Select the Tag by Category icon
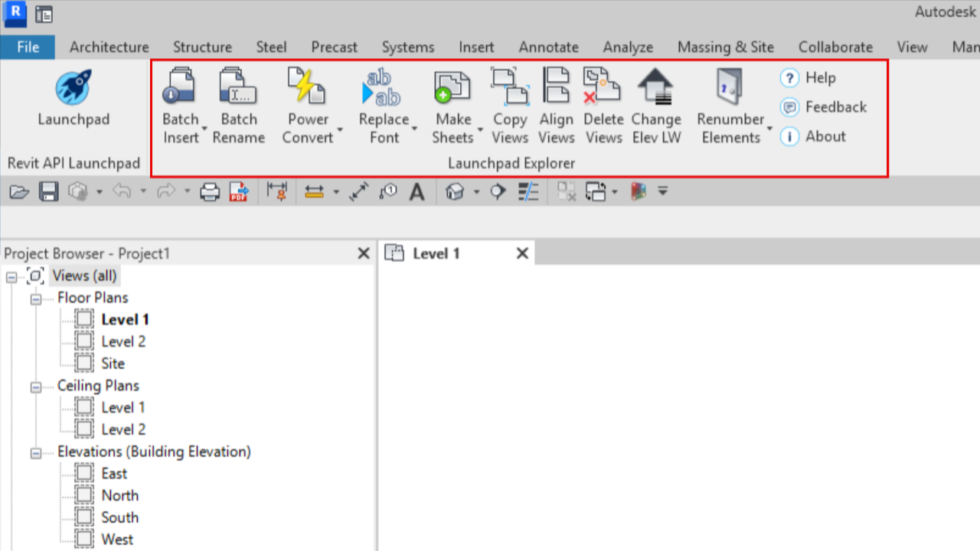980x551 pixels. point(388,191)
